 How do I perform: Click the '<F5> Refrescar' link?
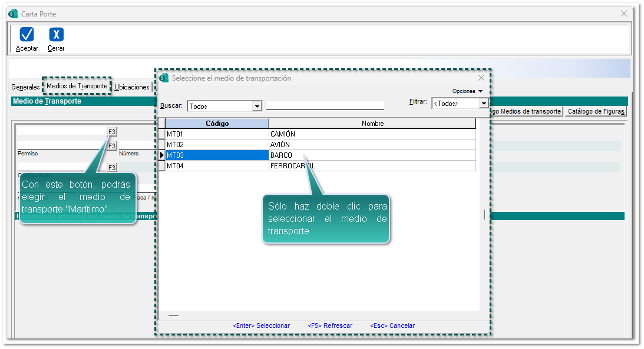[x=330, y=325]
